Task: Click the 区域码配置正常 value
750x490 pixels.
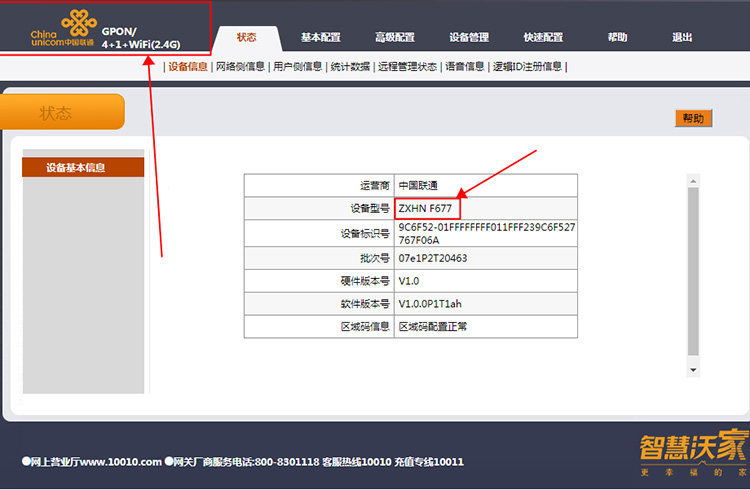Action: click(x=432, y=327)
